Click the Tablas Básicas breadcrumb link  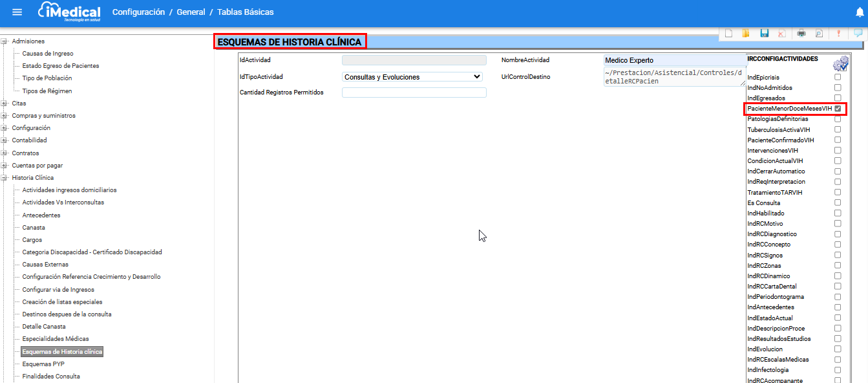tap(245, 12)
